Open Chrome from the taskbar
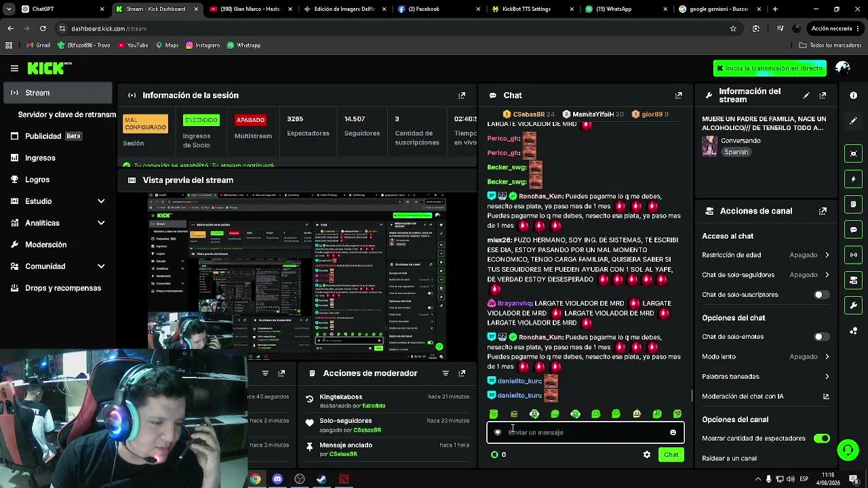This screenshot has height=488, width=868. click(x=255, y=479)
